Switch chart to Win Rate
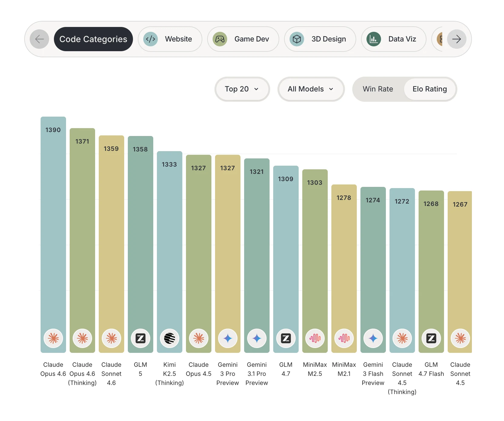The height and width of the screenshot is (421, 504). (x=378, y=89)
